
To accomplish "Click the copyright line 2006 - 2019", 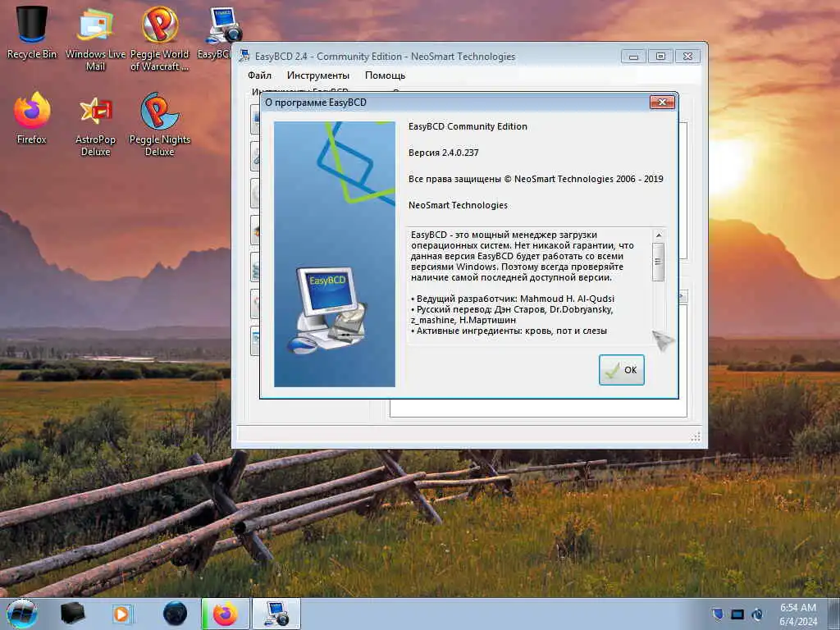I will 536,179.
